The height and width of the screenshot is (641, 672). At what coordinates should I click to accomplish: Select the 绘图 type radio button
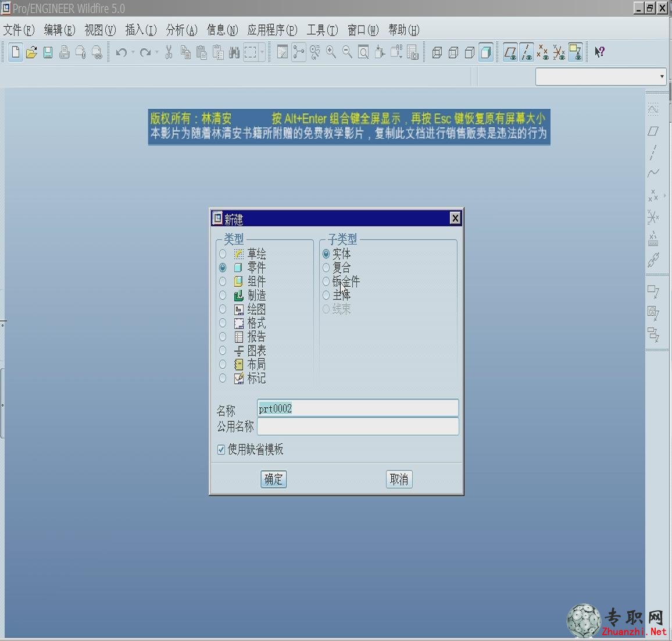[223, 309]
